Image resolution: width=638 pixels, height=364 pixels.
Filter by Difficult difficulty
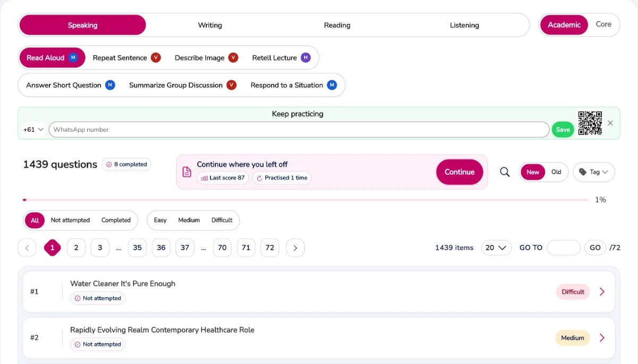tap(222, 220)
